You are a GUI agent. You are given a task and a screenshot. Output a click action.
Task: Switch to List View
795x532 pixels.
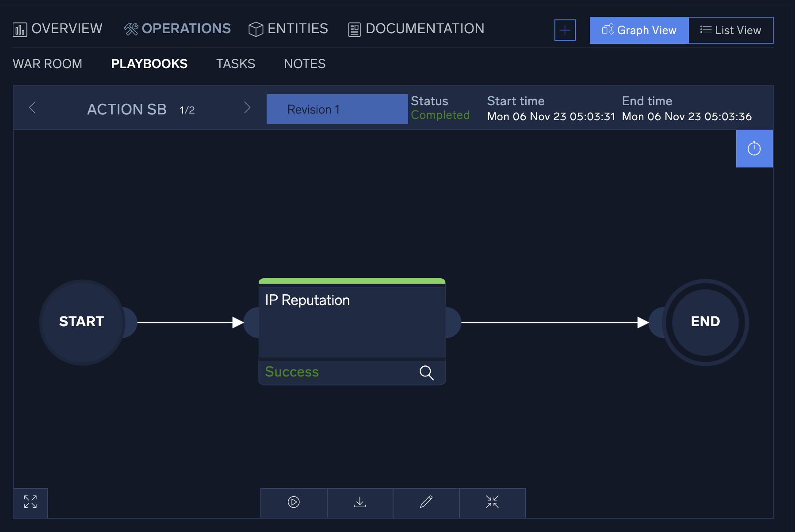pyautogui.click(x=731, y=30)
